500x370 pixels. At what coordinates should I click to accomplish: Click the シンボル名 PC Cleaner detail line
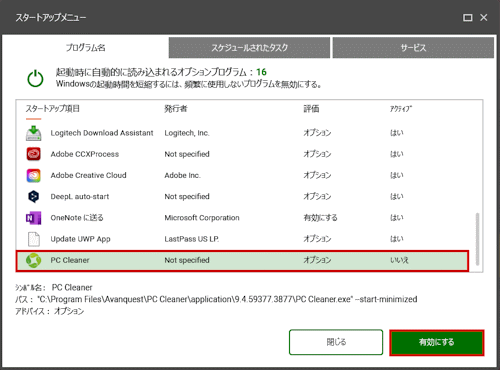(x=54, y=288)
